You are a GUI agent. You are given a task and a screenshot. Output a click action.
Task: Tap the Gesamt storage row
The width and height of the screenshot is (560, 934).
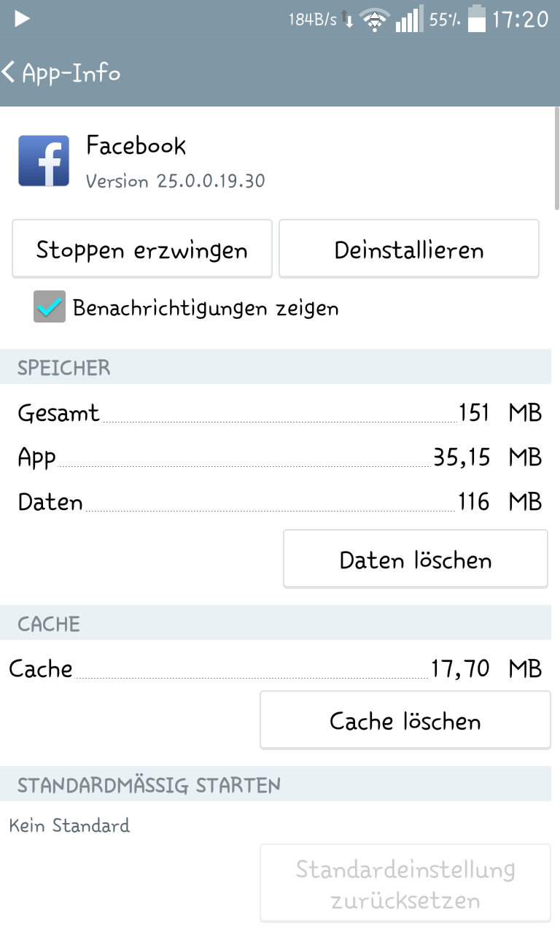(x=280, y=413)
